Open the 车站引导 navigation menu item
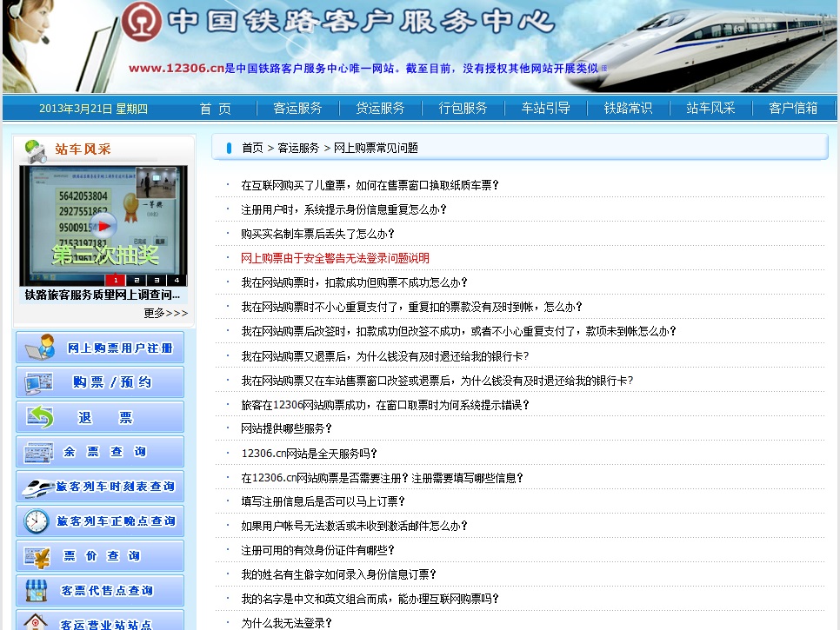The height and width of the screenshot is (630, 840). [545, 109]
